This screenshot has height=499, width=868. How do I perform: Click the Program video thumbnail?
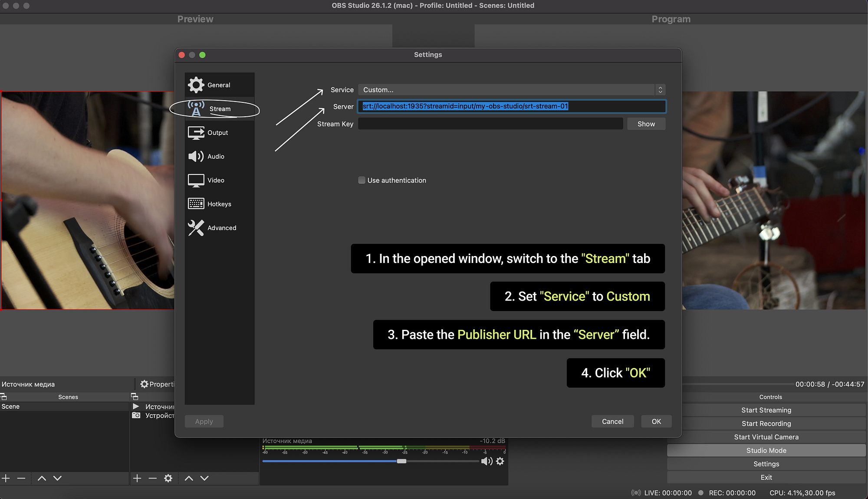[x=774, y=200]
